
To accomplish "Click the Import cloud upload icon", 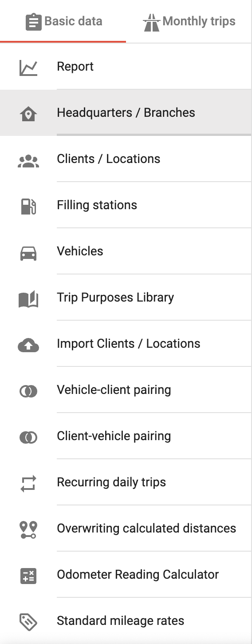I will 28,346.
